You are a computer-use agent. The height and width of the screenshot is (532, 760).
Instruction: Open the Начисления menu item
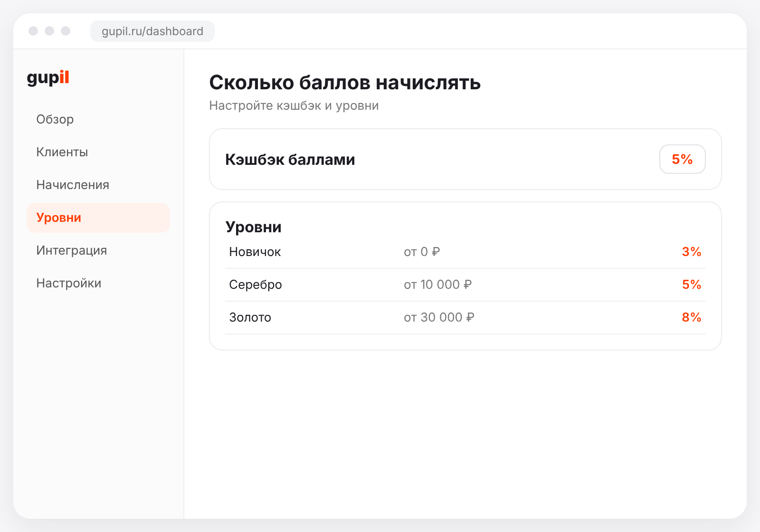[98, 185]
